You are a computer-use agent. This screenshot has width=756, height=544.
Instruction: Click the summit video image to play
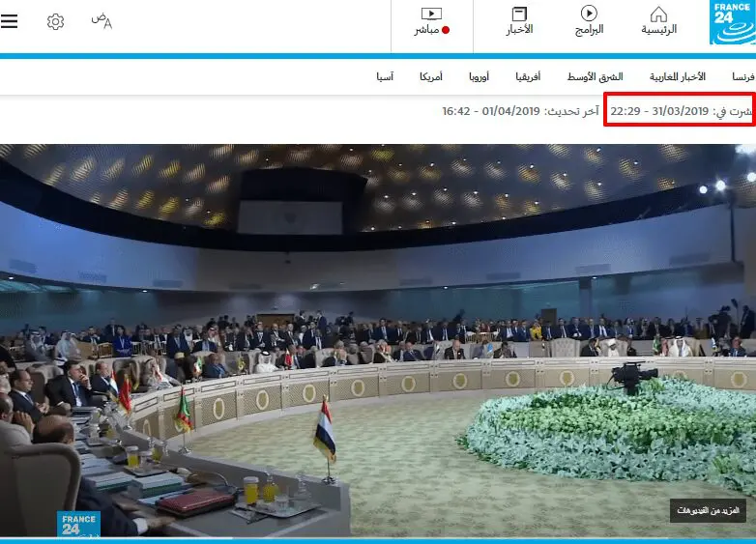[378, 340]
